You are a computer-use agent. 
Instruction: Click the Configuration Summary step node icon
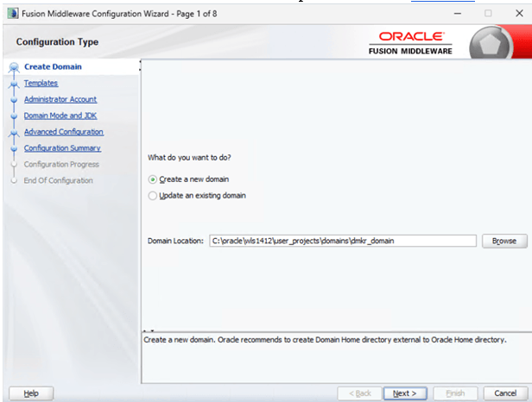(14, 148)
